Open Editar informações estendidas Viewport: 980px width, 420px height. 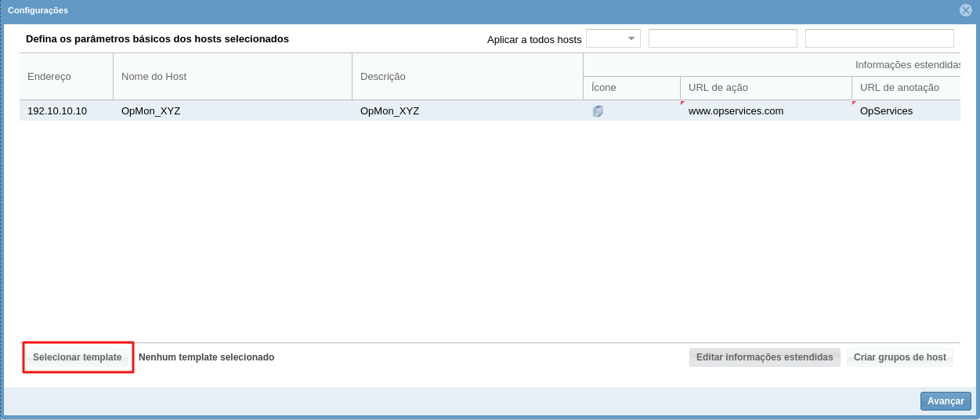pyautogui.click(x=765, y=357)
